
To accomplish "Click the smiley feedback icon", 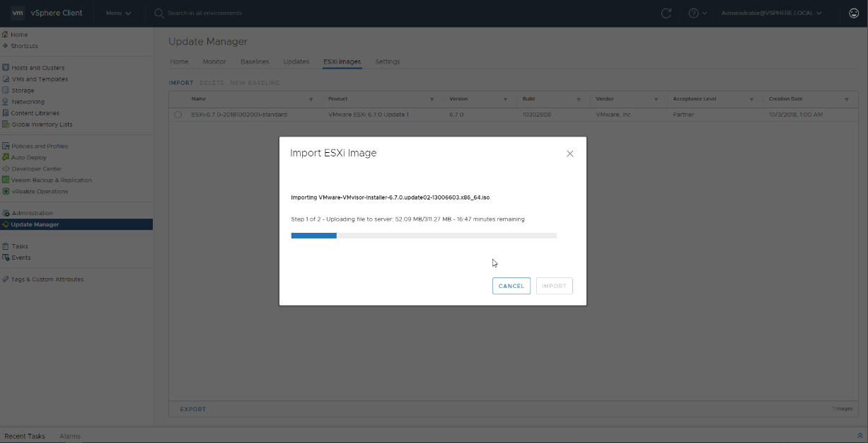I will (854, 13).
